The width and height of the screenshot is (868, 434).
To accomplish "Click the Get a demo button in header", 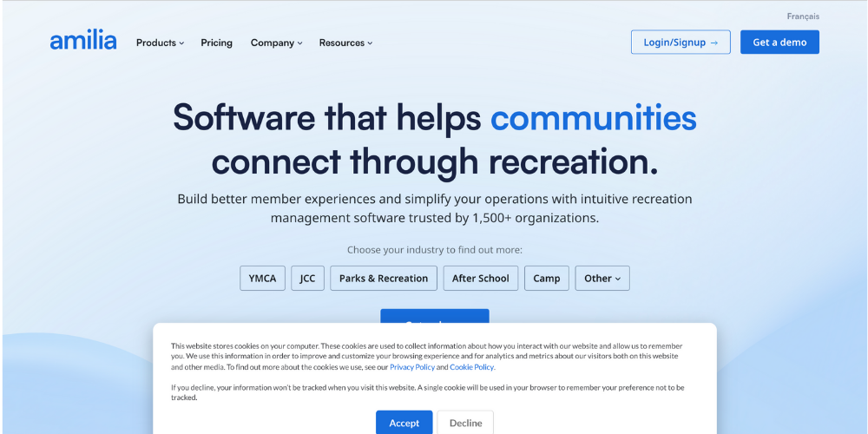I will pyautogui.click(x=779, y=42).
